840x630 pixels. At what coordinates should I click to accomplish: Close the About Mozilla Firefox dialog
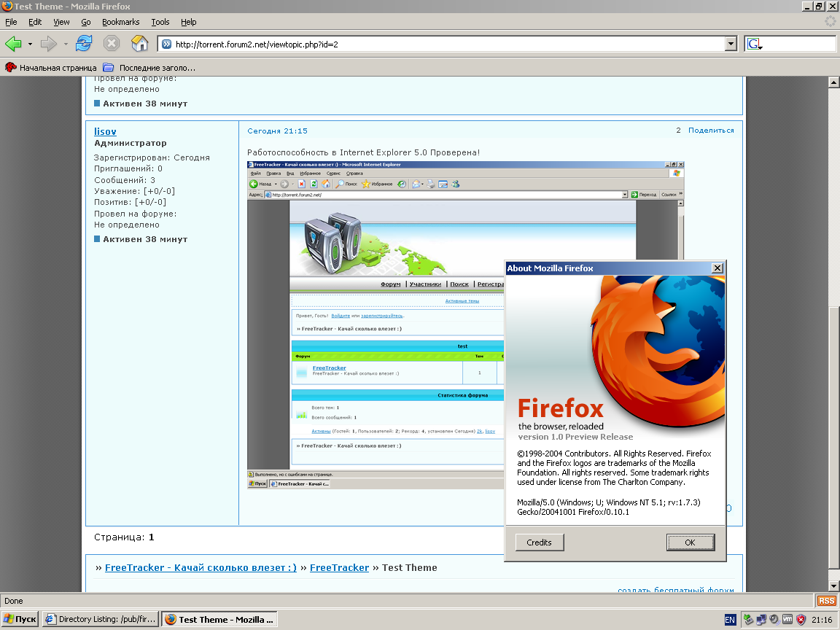[717, 268]
